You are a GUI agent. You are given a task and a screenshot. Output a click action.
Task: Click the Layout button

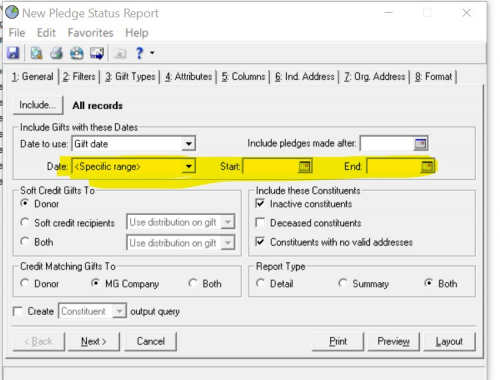(449, 341)
